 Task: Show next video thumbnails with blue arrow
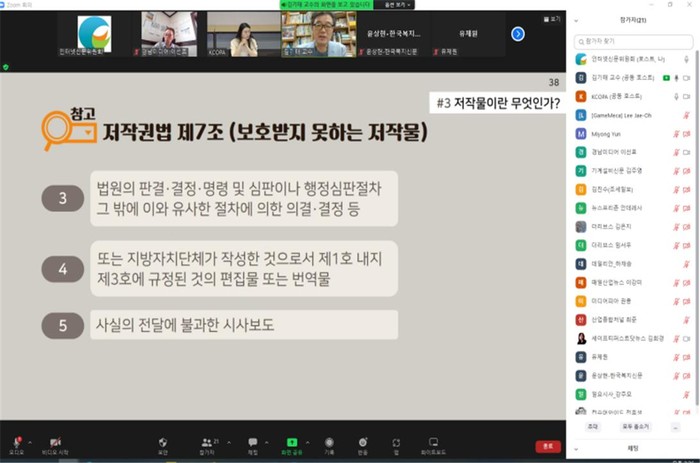point(517,34)
